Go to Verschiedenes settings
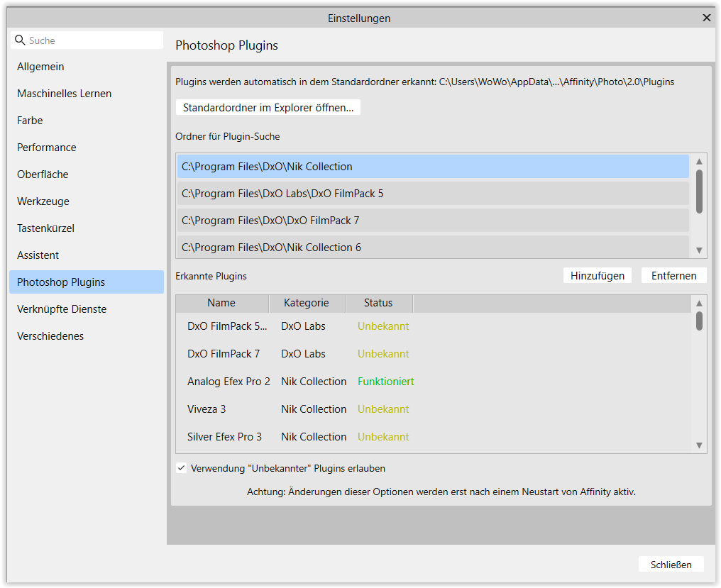 click(87, 336)
